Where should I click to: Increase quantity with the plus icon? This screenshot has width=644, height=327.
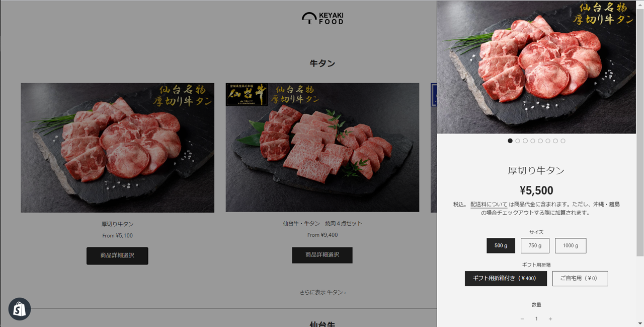(550, 319)
